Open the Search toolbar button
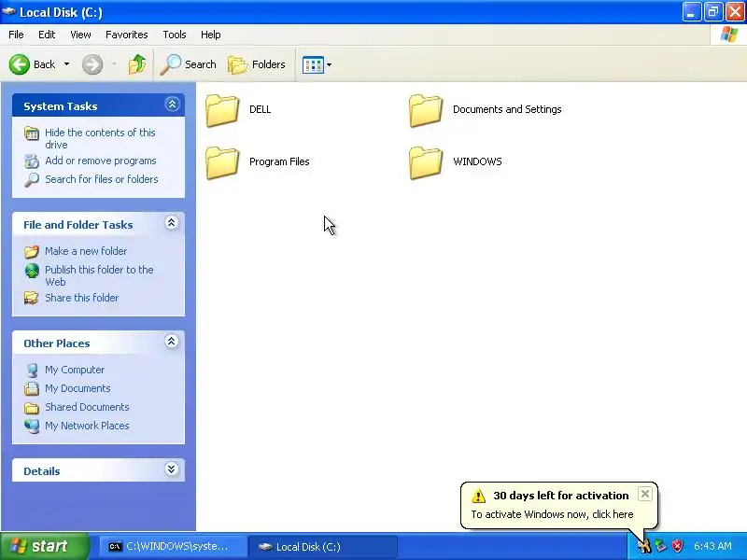This screenshot has width=747, height=560. 189,64
